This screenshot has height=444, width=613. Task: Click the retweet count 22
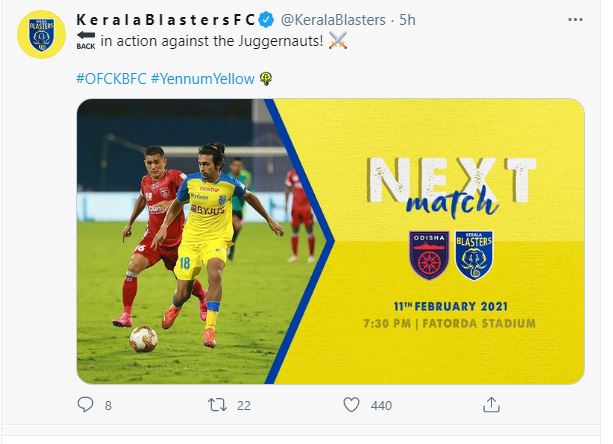pyautogui.click(x=244, y=405)
